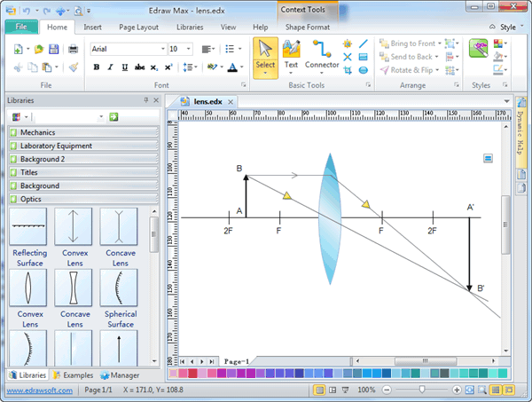Open the font name dropdown
Screen dimensions: 532x402
(160, 49)
